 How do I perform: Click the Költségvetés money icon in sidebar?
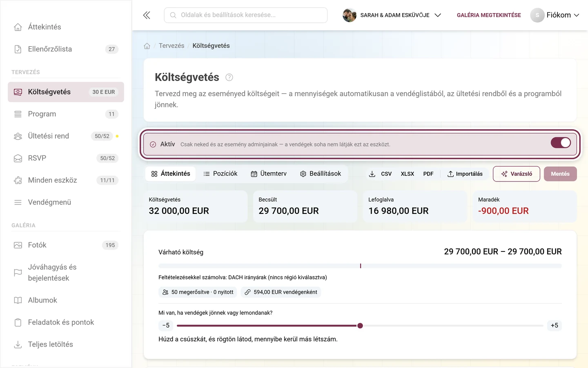pyautogui.click(x=18, y=92)
